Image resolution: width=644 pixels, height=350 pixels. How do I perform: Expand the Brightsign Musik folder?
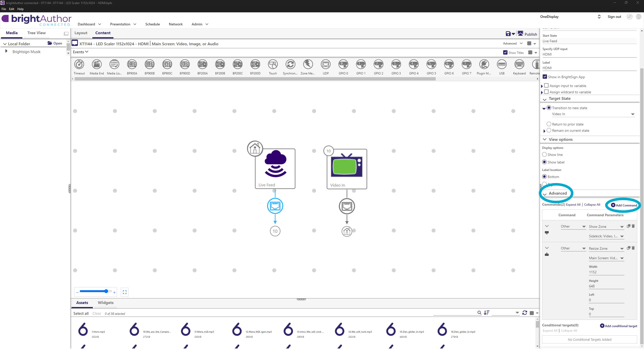tap(7, 51)
